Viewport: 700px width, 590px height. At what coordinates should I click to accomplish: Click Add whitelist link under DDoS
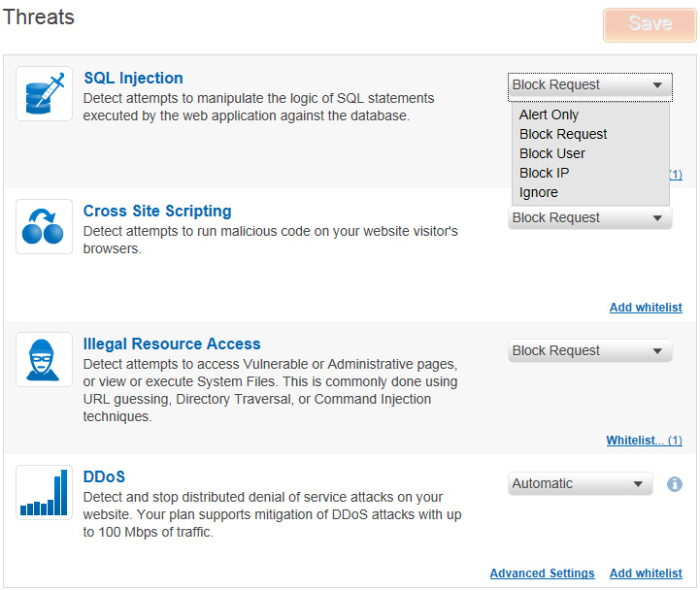[x=646, y=574]
